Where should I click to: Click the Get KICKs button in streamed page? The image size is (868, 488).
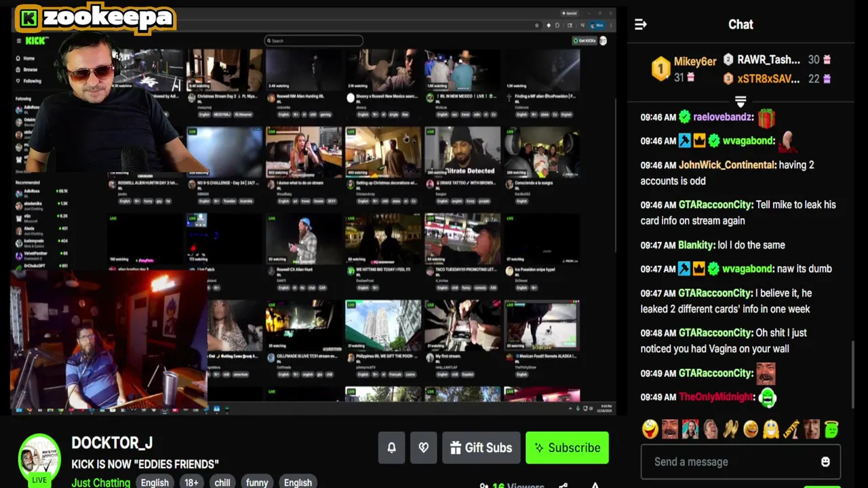pos(584,41)
